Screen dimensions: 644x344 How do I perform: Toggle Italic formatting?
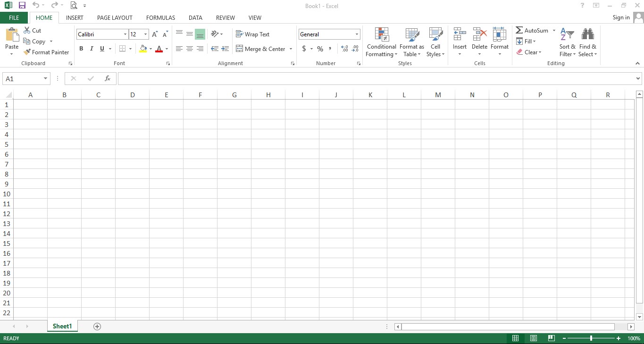92,49
